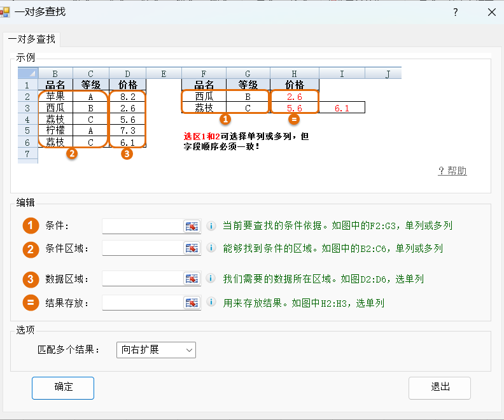Click range selector icon for 条件 field
This screenshot has width=504, height=420.
tap(192, 227)
